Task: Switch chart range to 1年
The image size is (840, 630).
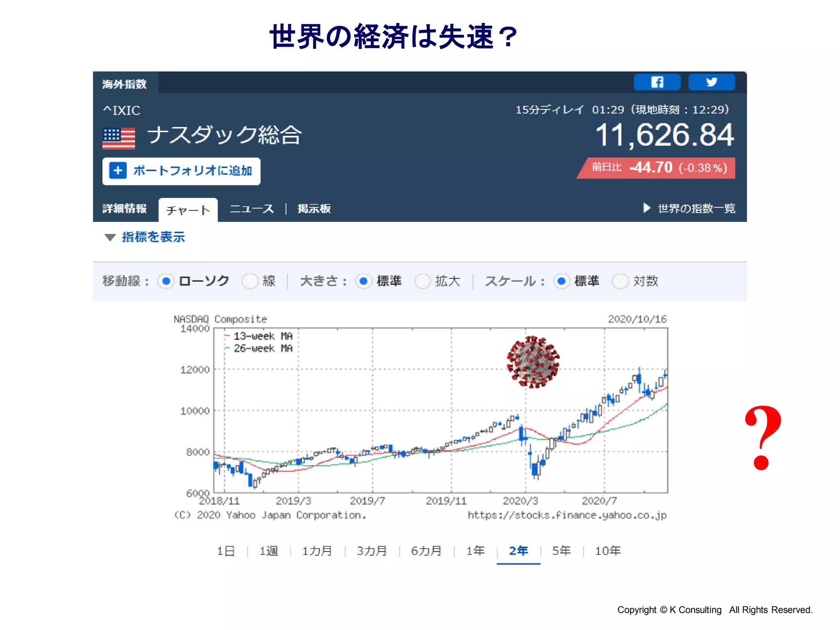Action: coord(475,551)
